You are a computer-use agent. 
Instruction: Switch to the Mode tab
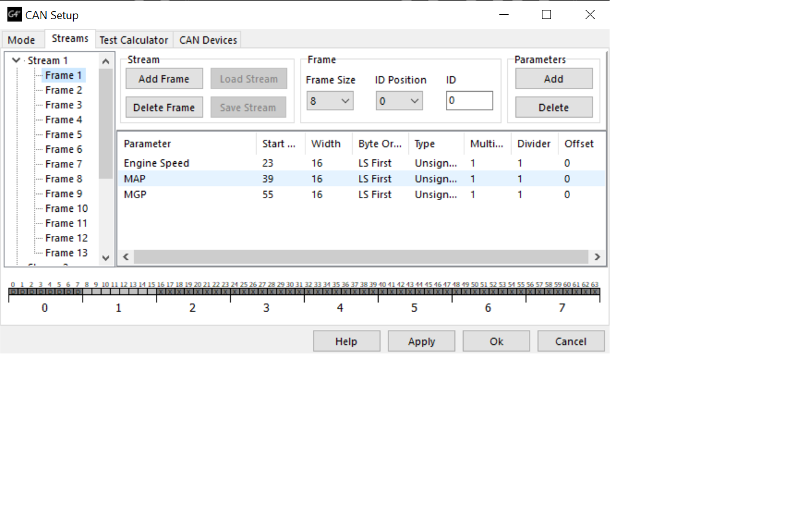click(x=22, y=40)
